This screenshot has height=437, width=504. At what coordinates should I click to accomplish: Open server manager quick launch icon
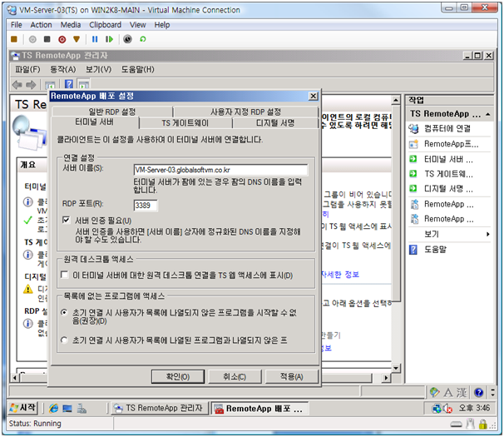point(82,409)
